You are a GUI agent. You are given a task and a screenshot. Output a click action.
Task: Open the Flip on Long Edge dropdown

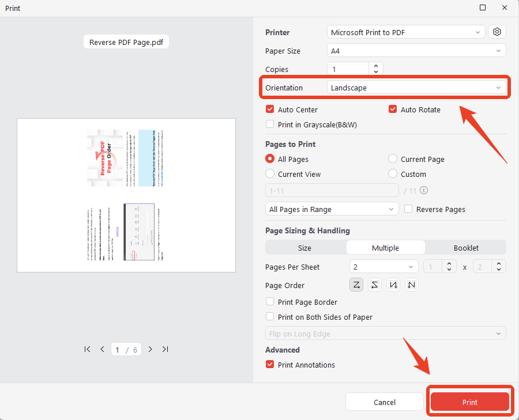coord(386,334)
